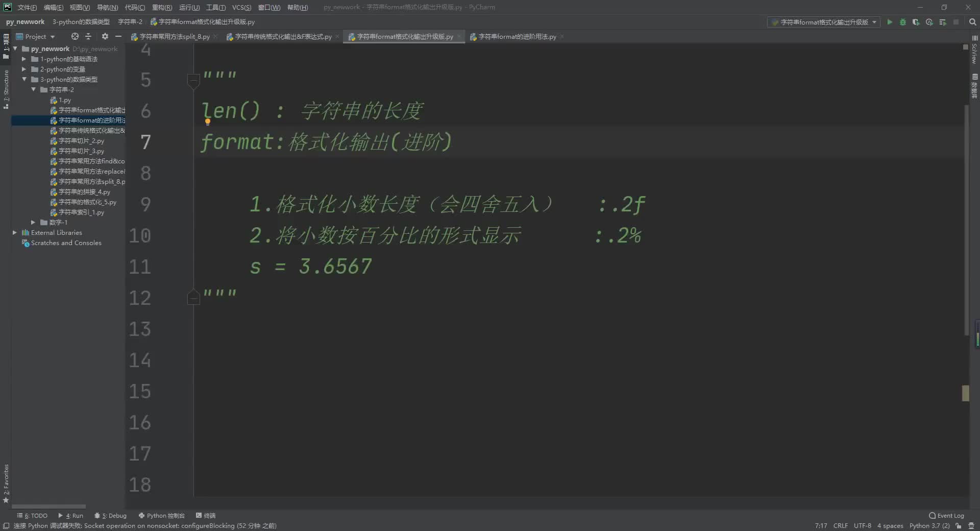This screenshot has width=980, height=531.
Task: Click 字符串-2 breadcrumb in navigation bar
Action: click(x=130, y=22)
